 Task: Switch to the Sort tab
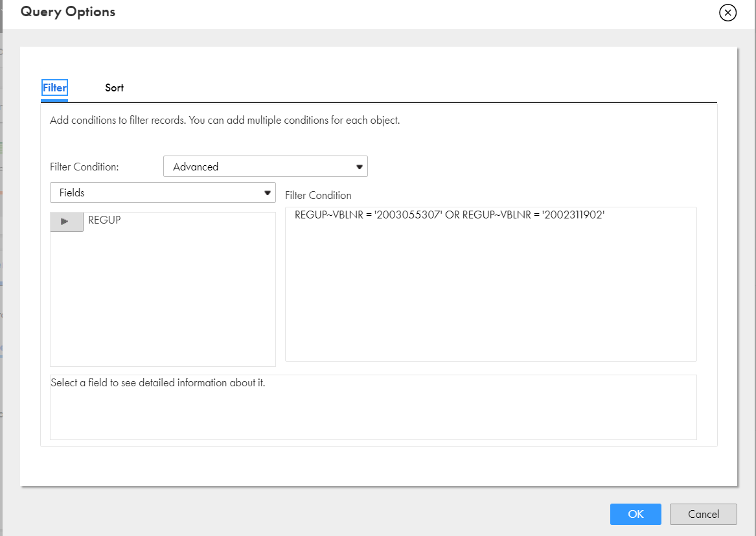pos(114,87)
